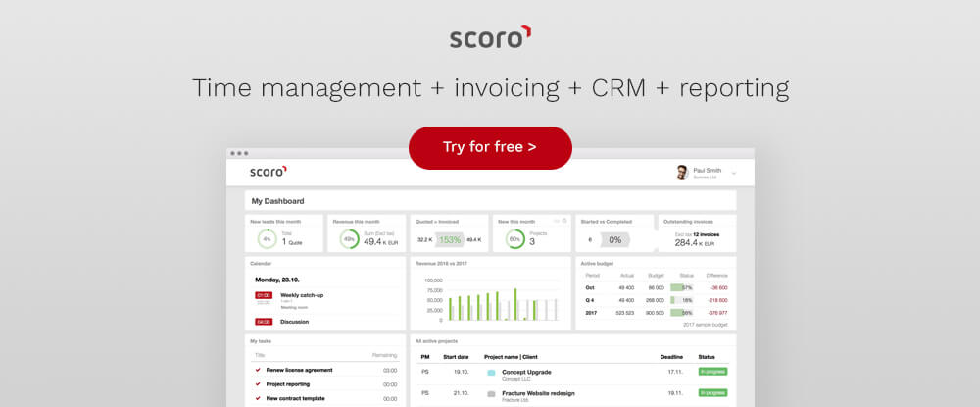The image size is (980, 407).
Task: Click the In progress badge for Concept Upgrade
Action: [x=713, y=372]
